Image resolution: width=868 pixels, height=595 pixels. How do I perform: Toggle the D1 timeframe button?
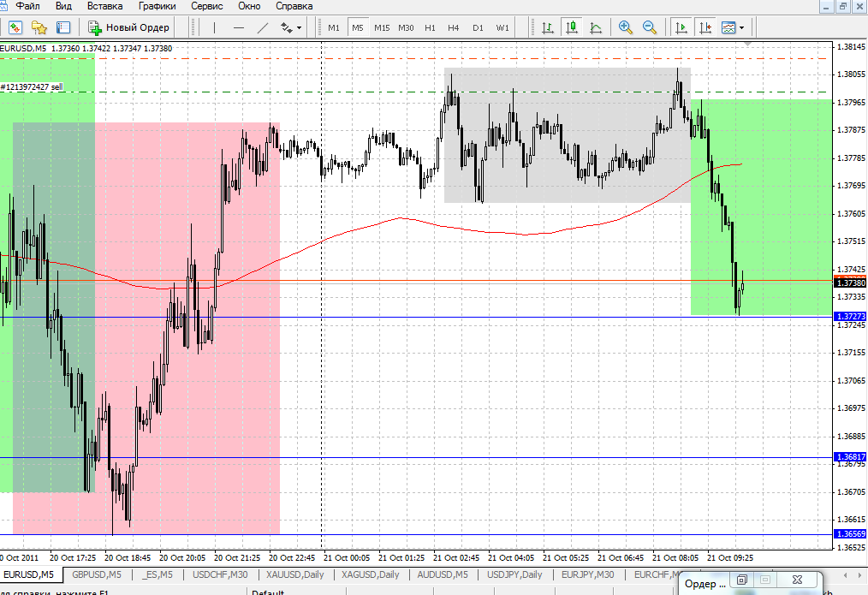478,27
